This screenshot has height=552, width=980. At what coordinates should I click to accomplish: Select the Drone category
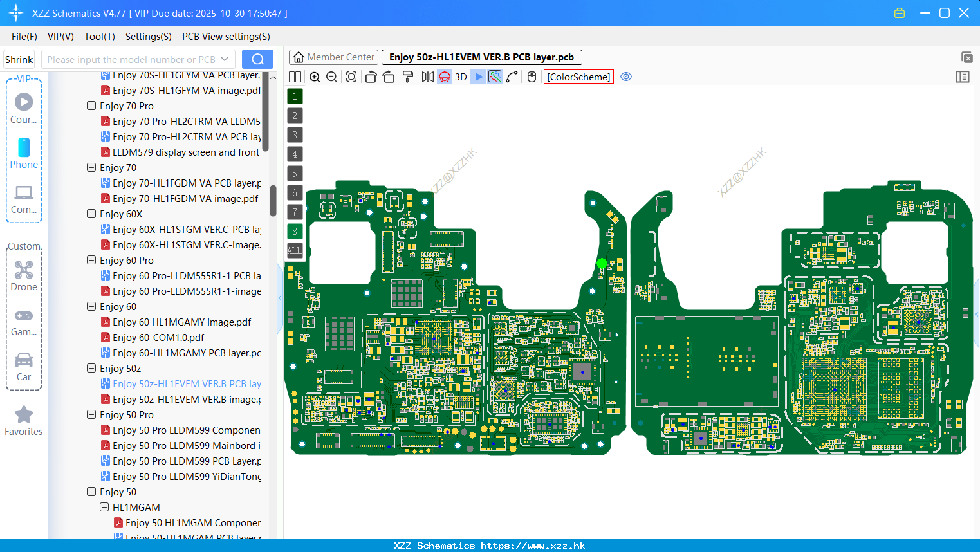pos(24,275)
